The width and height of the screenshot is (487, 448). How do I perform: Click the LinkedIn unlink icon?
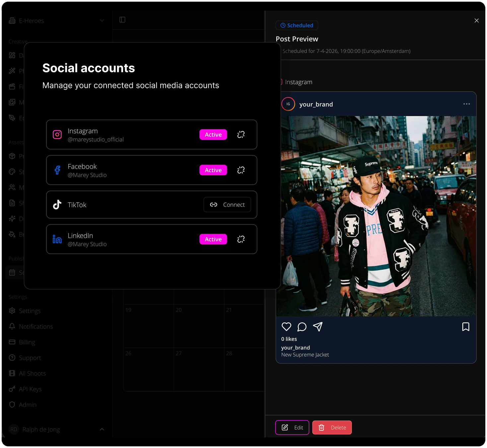point(241,239)
